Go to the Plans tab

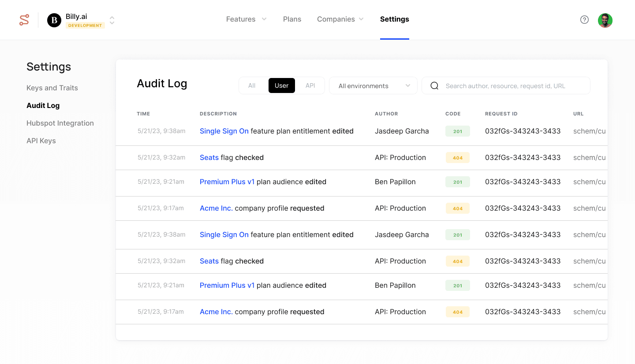point(292,19)
